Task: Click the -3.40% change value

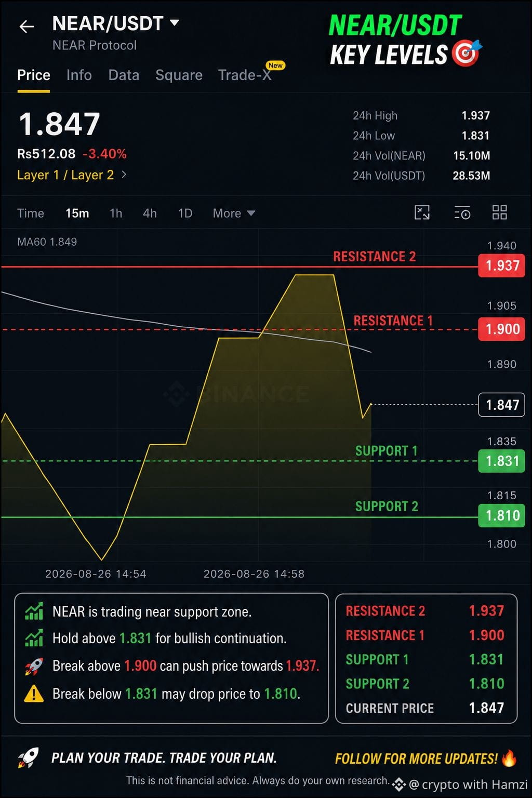Action: [104, 154]
